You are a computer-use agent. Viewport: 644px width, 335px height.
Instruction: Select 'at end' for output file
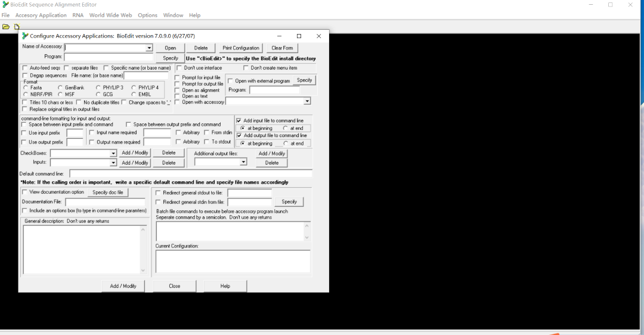(x=286, y=144)
